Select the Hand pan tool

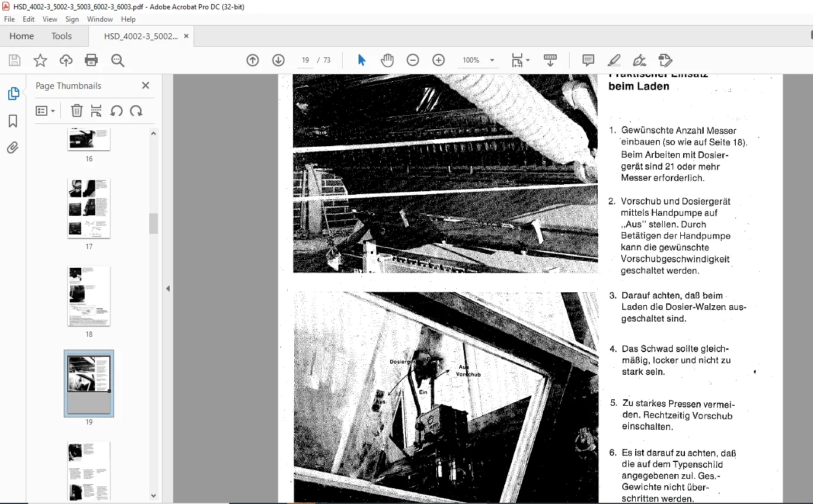click(387, 60)
